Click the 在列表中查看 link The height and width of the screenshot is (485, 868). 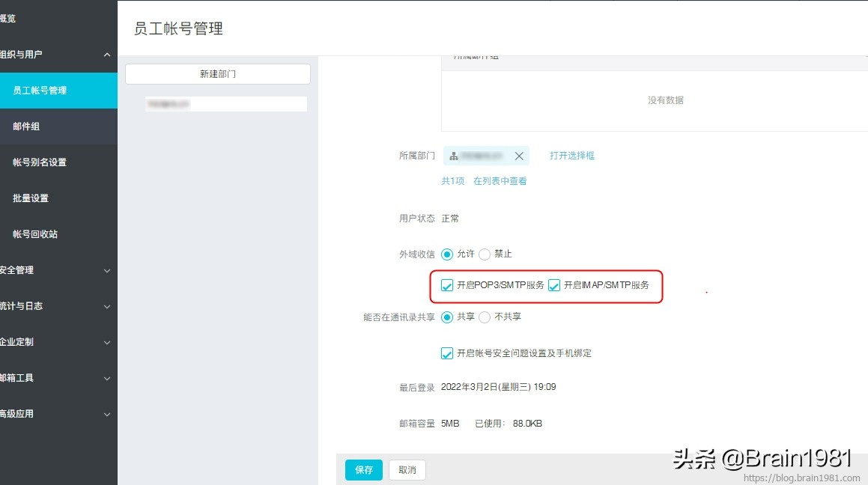click(x=502, y=180)
